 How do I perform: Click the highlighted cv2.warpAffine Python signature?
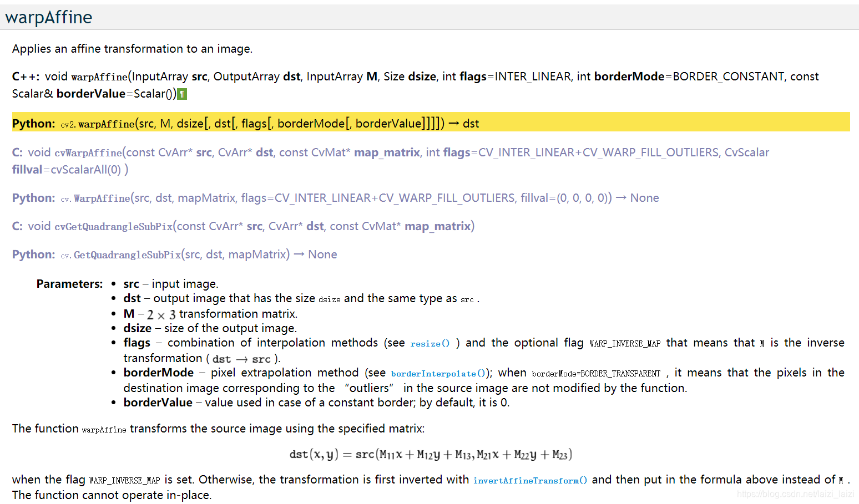pos(431,122)
